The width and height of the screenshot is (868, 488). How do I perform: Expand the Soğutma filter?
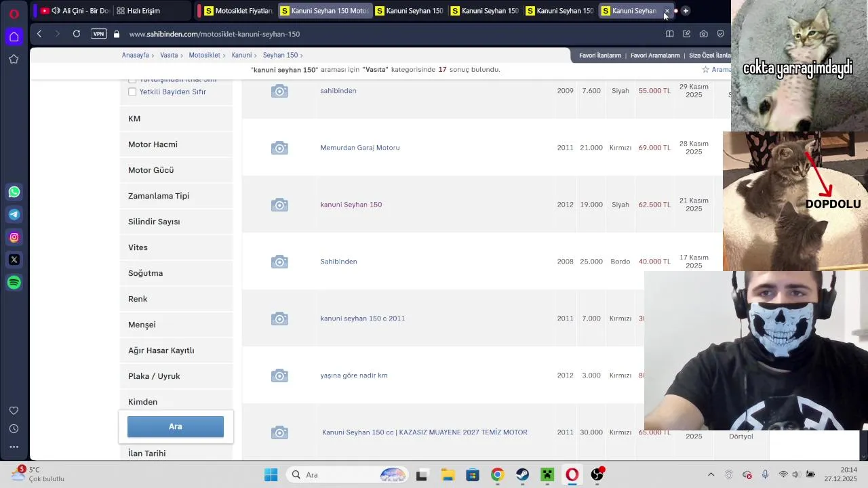[176, 273]
